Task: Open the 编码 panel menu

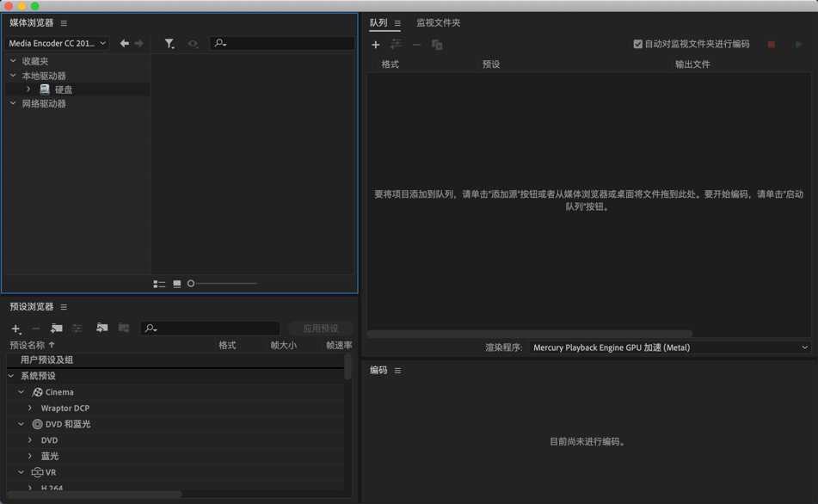Action: [397, 370]
